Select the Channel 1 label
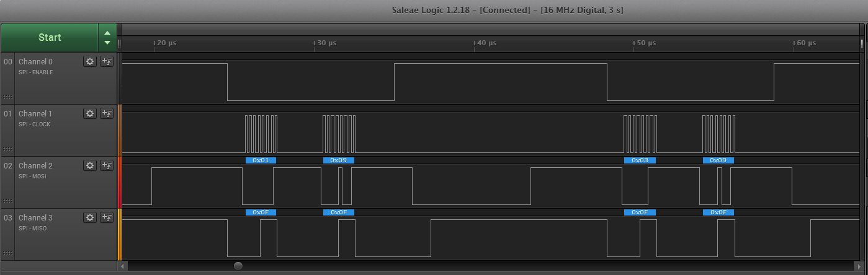 point(35,114)
